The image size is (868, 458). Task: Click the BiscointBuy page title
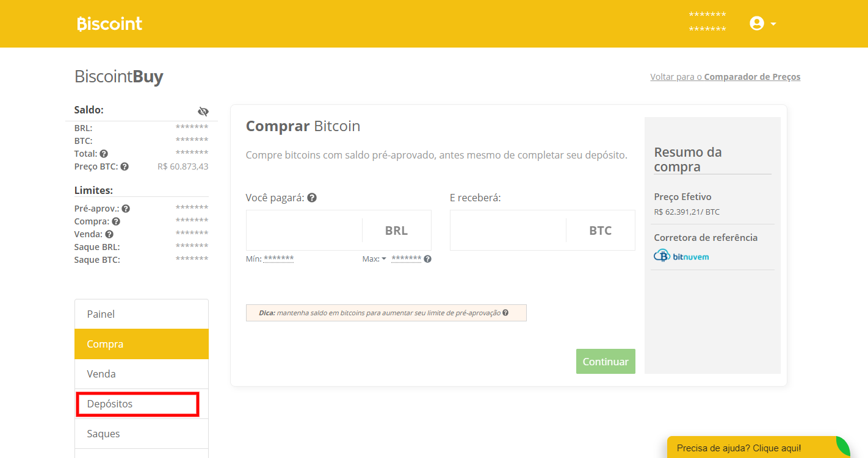point(119,77)
